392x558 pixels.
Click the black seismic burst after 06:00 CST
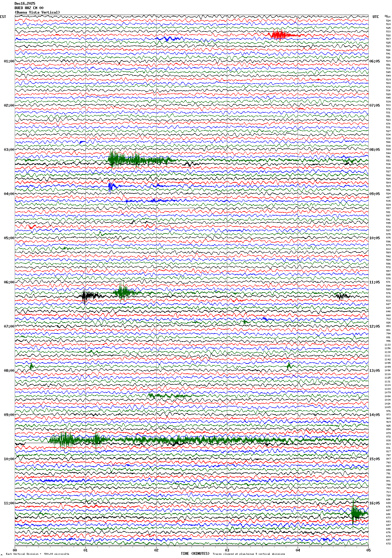pyautogui.click(x=88, y=295)
